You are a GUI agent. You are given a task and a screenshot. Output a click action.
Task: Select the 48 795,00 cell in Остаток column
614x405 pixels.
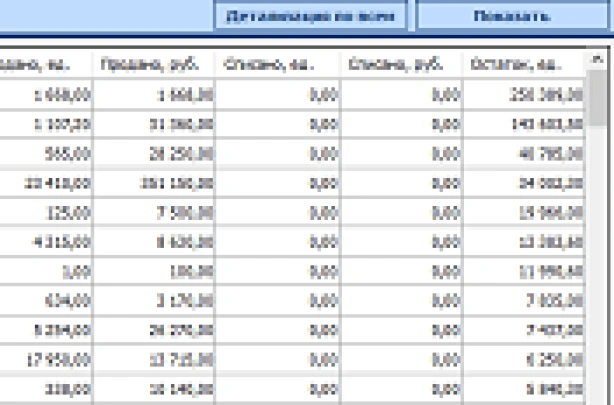click(525, 154)
